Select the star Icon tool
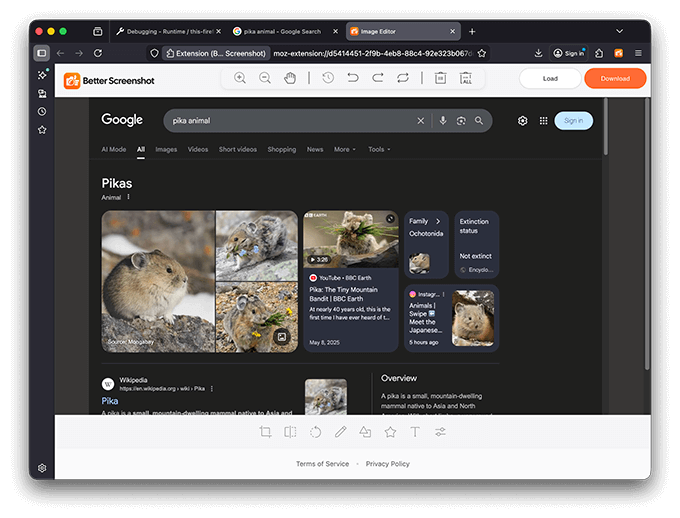 coord(390,432)
